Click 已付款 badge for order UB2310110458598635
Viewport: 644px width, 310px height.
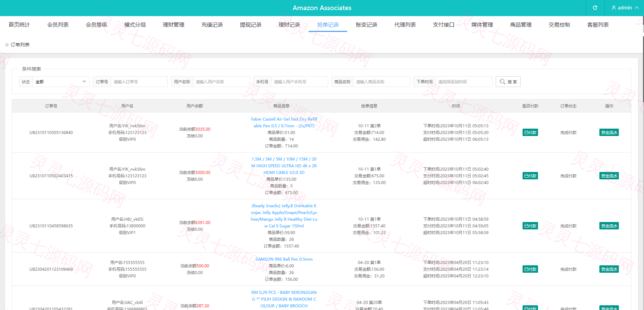point(530,226)
